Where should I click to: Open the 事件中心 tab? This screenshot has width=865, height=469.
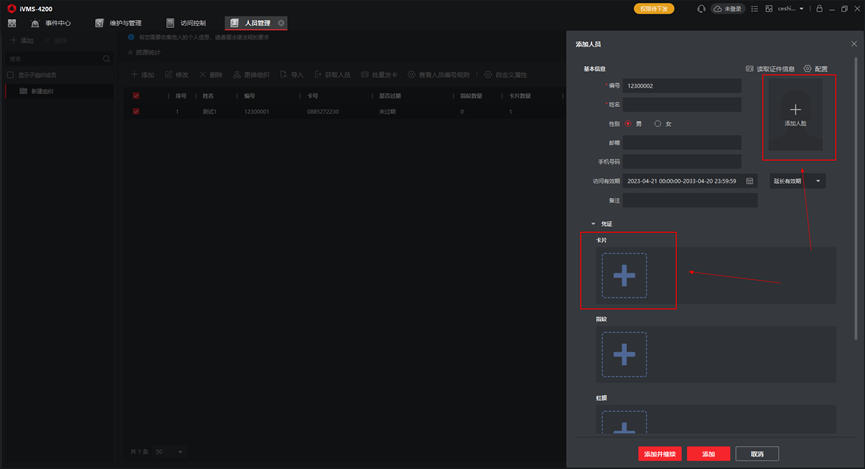point(51,23)
